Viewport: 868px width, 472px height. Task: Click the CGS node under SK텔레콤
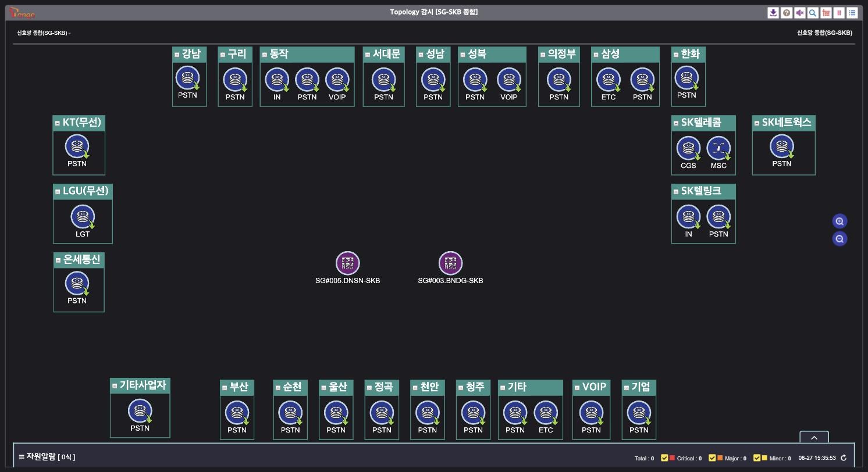click(x=688, y=148)
